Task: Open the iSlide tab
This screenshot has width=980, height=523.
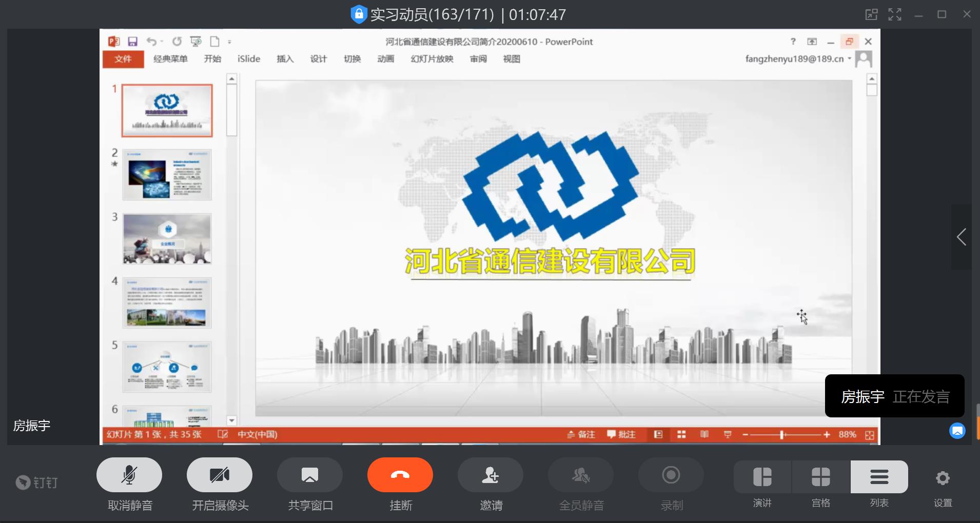Action: [x=249, y=59]
